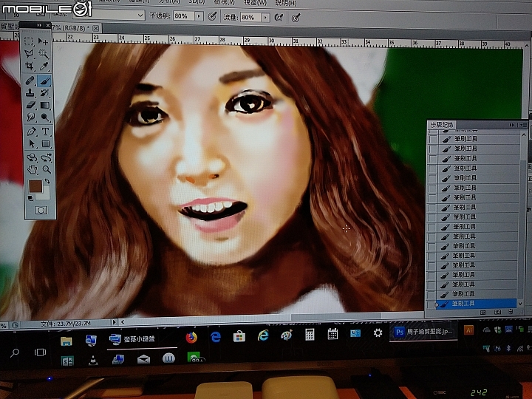Viewport: 532px width, 399px height.
Task: Click the history panel scroll up arrow
Action: pos(524,135)
